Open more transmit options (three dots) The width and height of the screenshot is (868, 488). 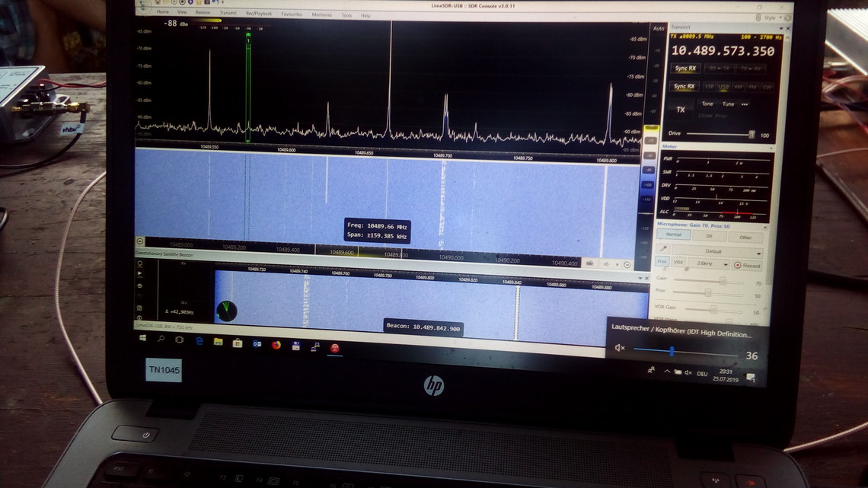click(x=745, y=104)
